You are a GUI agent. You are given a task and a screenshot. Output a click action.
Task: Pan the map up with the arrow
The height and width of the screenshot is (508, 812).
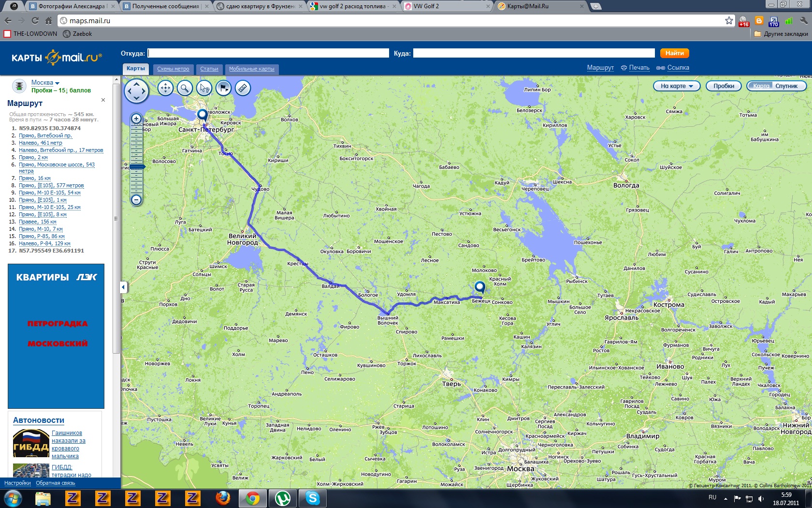point(136,84)
